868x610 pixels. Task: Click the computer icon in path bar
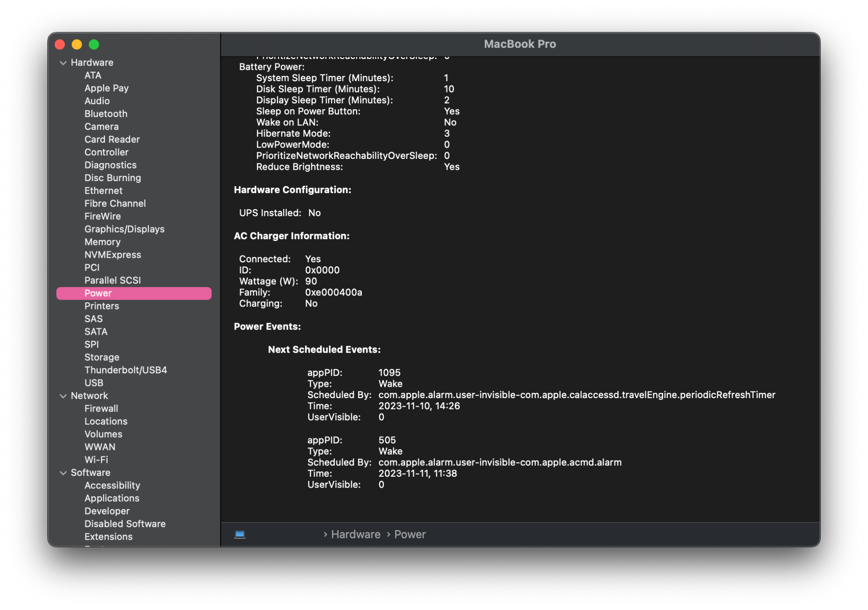(240, 534)
